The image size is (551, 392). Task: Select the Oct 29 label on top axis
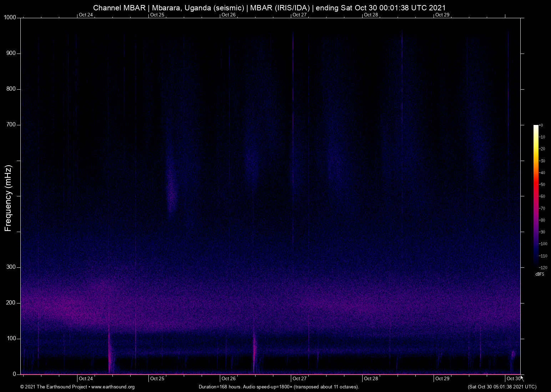pos(442,15)
